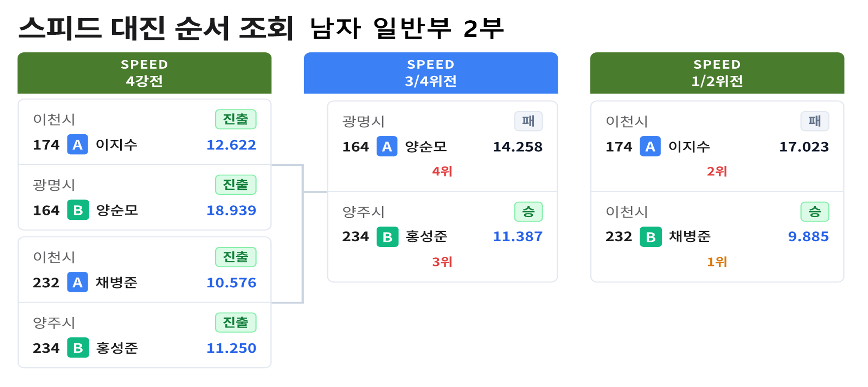The image size is (868, 387).
Task: Click the 패 badge in 이지수's 1/2위전 card
Action: (x=814, y=121)
